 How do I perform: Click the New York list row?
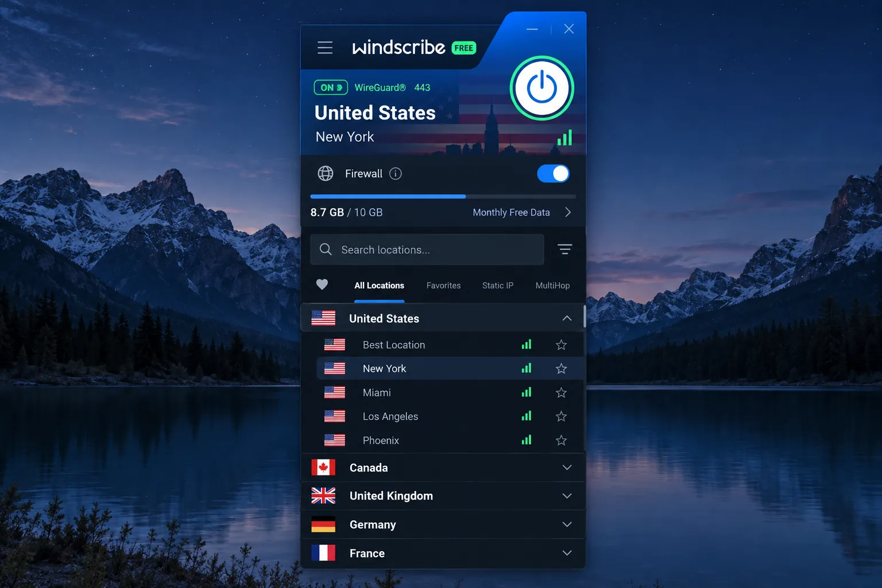pyautogui.click(x=450, y=369)
